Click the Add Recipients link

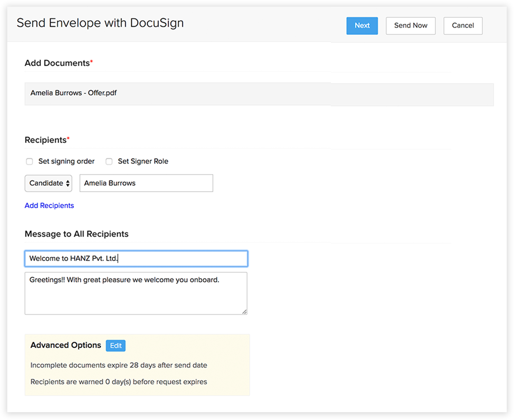coord(49,206)
